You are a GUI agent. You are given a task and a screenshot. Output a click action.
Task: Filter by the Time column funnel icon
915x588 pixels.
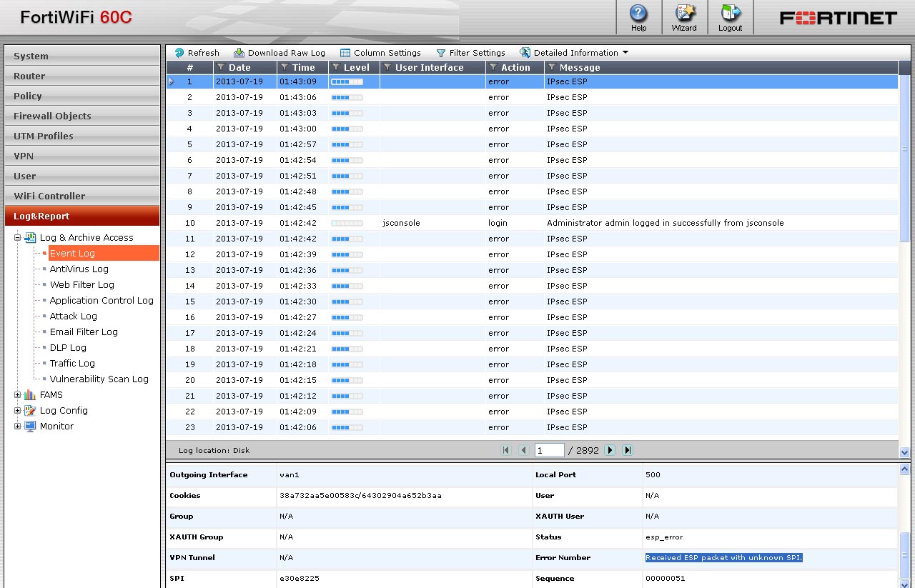coord(285,67)
